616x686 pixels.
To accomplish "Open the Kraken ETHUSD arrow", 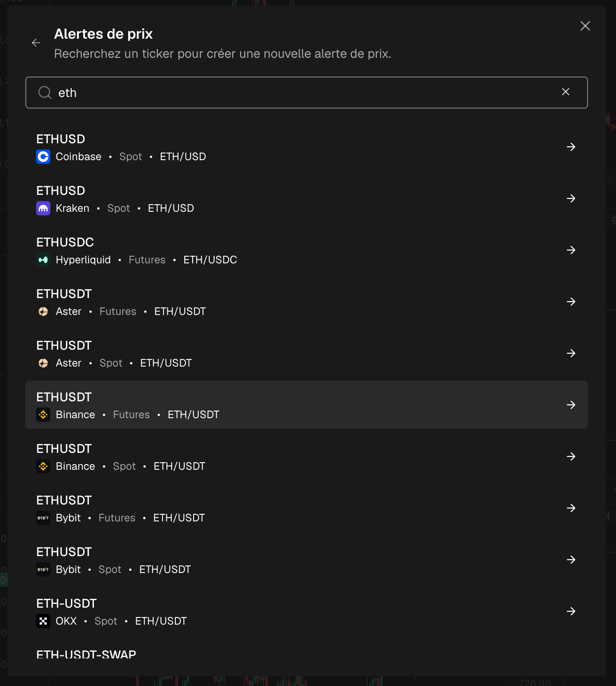I will tap(571, 198).
